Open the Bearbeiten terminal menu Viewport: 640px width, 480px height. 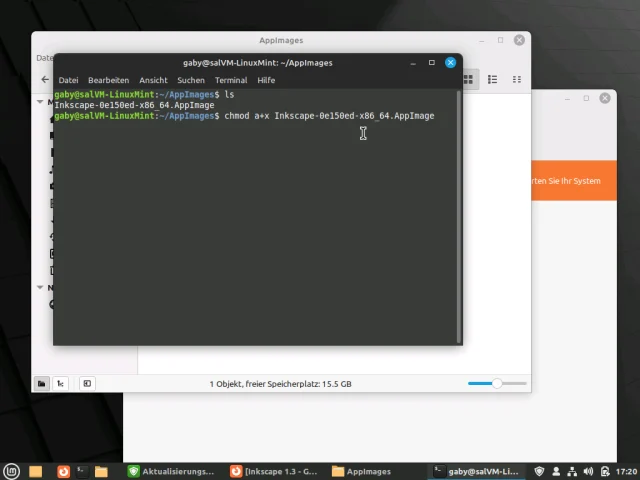[x=108, y=80]
